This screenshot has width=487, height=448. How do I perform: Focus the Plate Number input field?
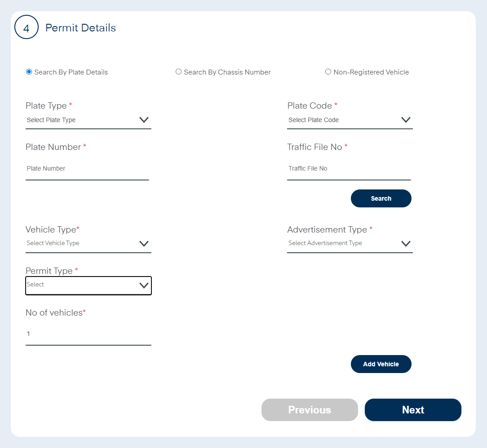pos(87,169)
